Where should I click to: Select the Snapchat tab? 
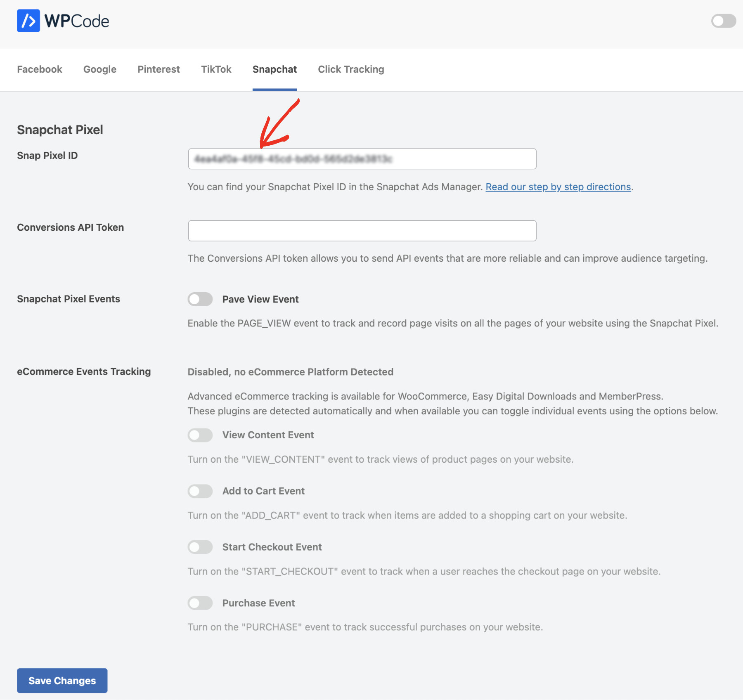(274, 69)
